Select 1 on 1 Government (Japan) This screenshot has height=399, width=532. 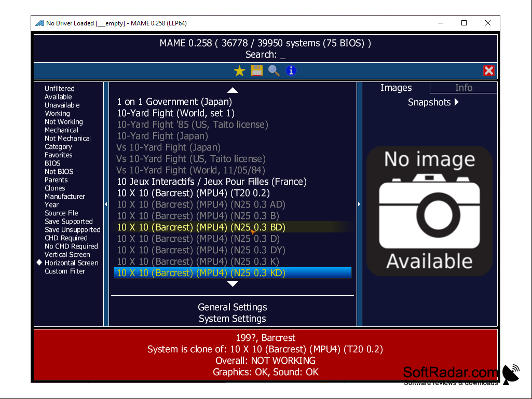233,102
